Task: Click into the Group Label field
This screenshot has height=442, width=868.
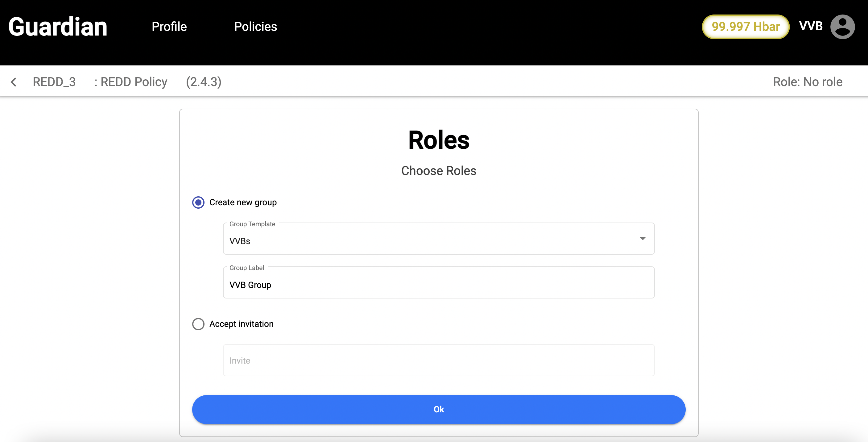Action: click(438, 285)
